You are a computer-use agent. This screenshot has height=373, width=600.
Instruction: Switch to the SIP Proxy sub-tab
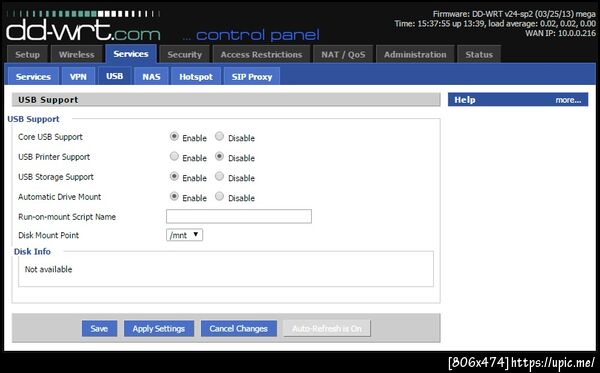tap(252, 76)
